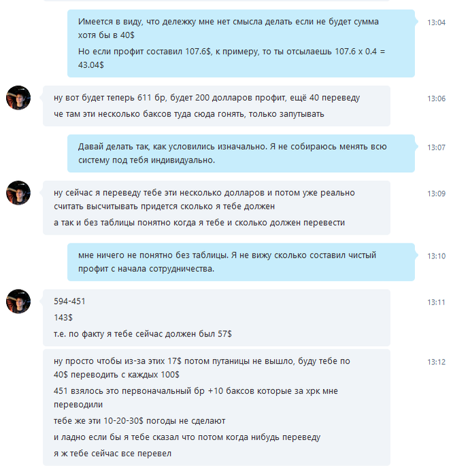Open avatar next to 13:09 message
The width and height of the screenshot is (453, 476).
(x=18, y=192)
